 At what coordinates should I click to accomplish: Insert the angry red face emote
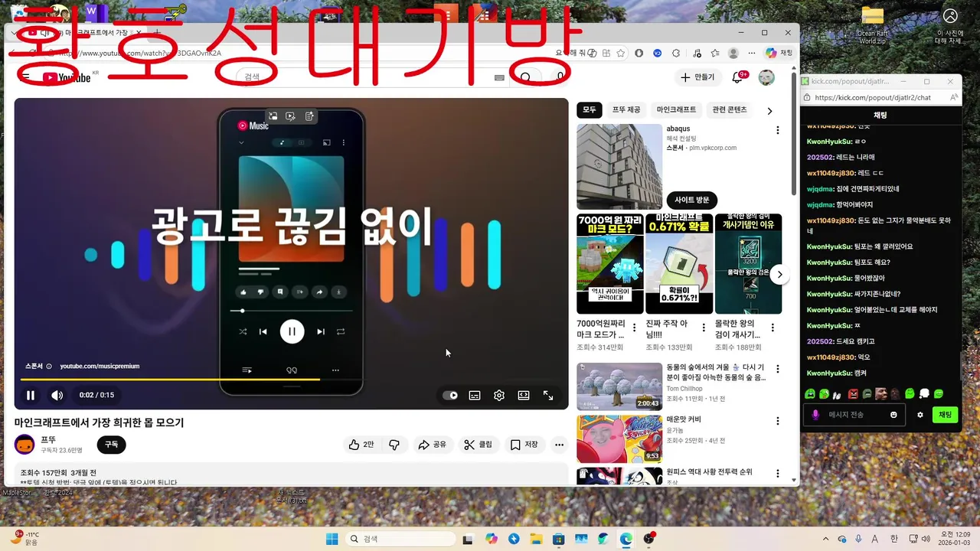pyautogui.click(x=853, y=393)
